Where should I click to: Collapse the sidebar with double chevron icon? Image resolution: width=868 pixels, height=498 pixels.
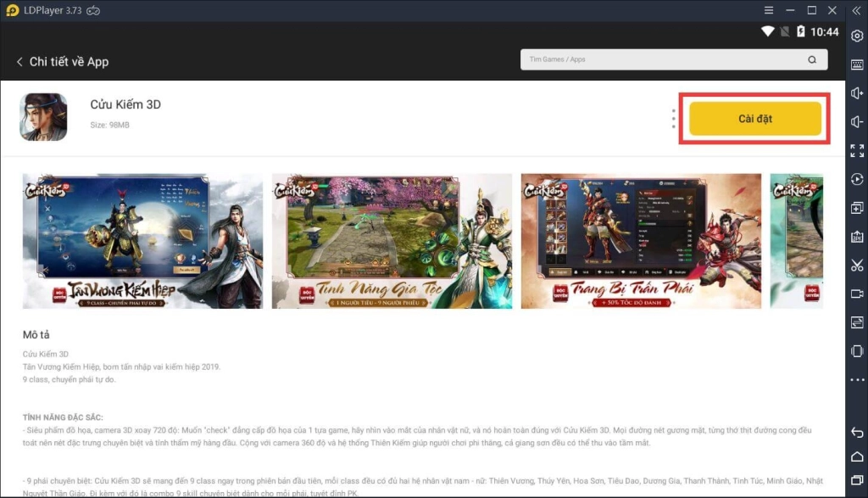click(856, 10)
